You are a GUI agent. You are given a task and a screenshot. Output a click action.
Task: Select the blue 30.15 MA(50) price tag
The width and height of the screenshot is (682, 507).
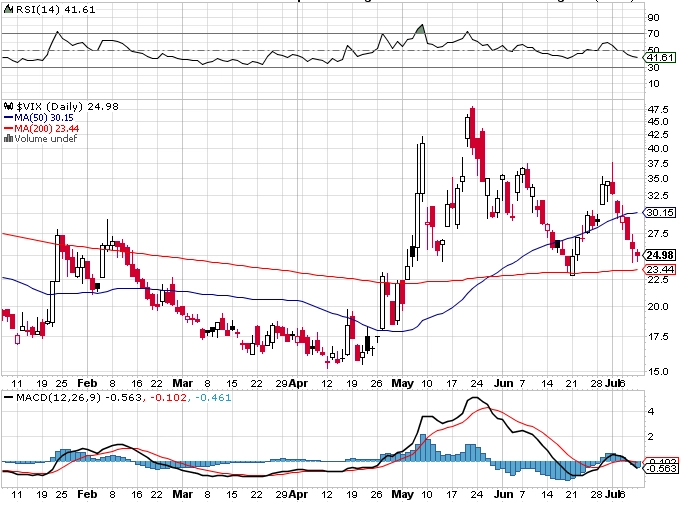point(657,212)
